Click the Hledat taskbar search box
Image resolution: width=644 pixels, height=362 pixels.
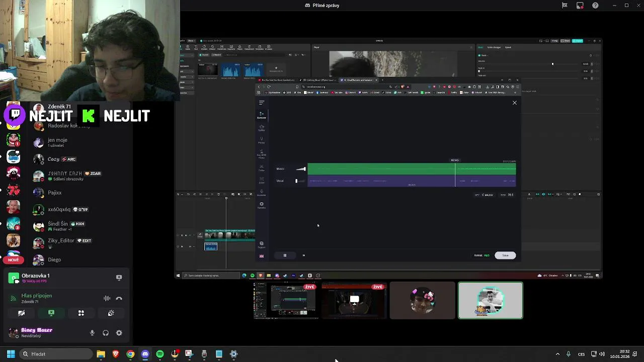tap(55, 354)
